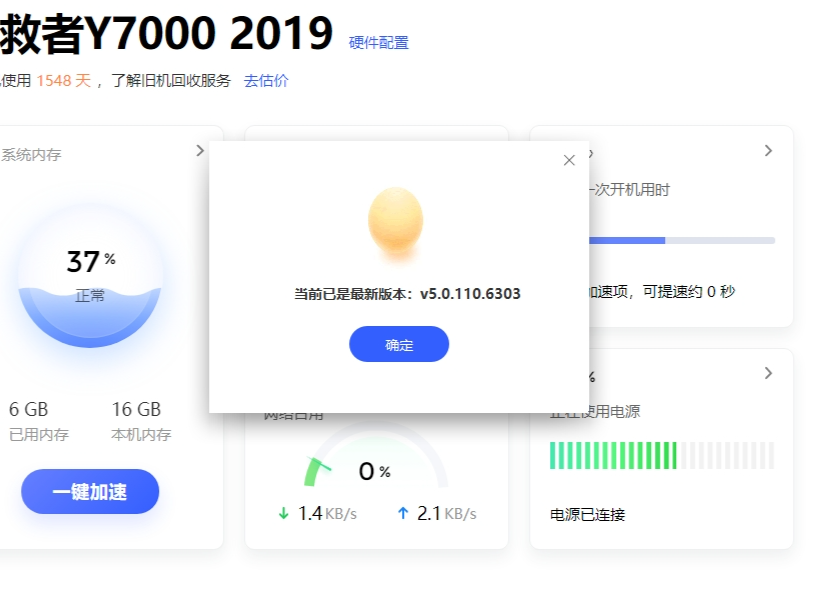
Task: Click the blue upload arrow icon
Action: [x=403, y=513]
